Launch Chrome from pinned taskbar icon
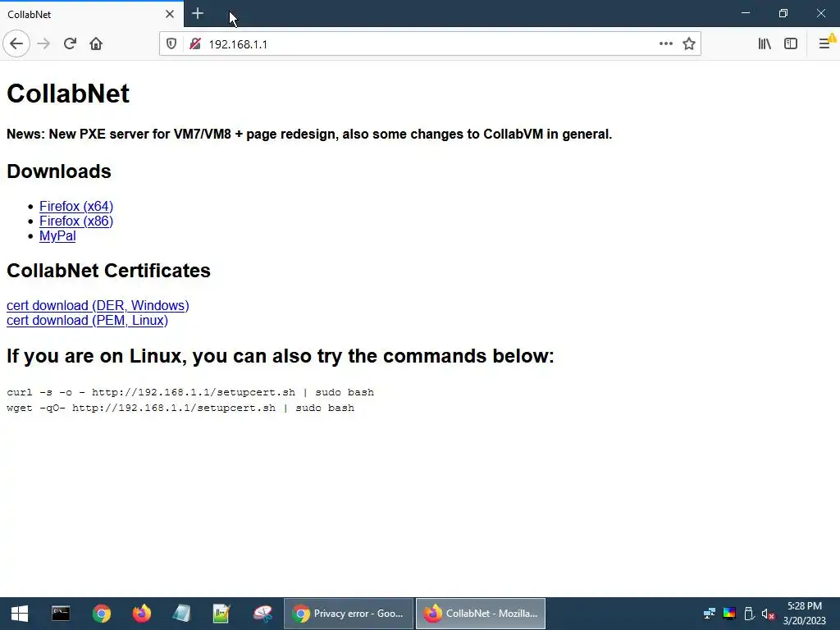 (101, 614)
